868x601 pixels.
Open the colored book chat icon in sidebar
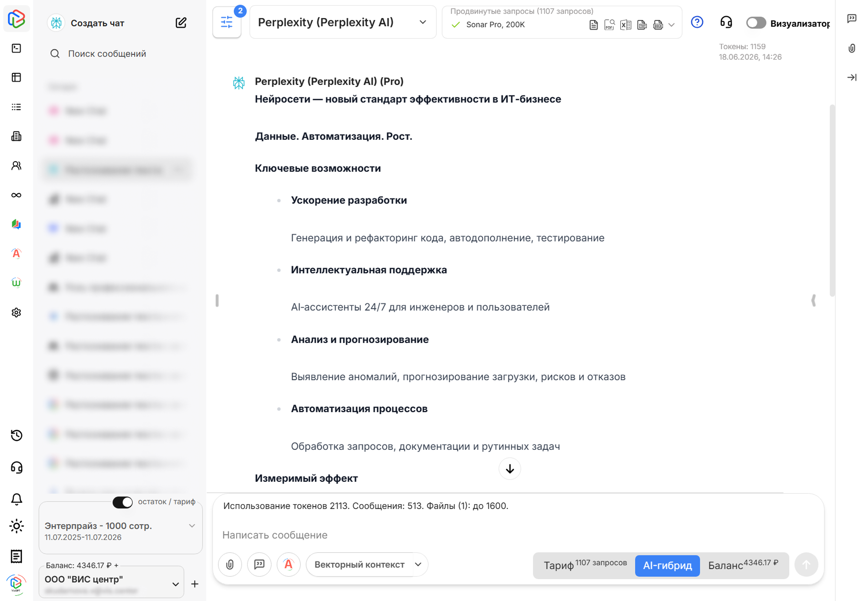16,224
